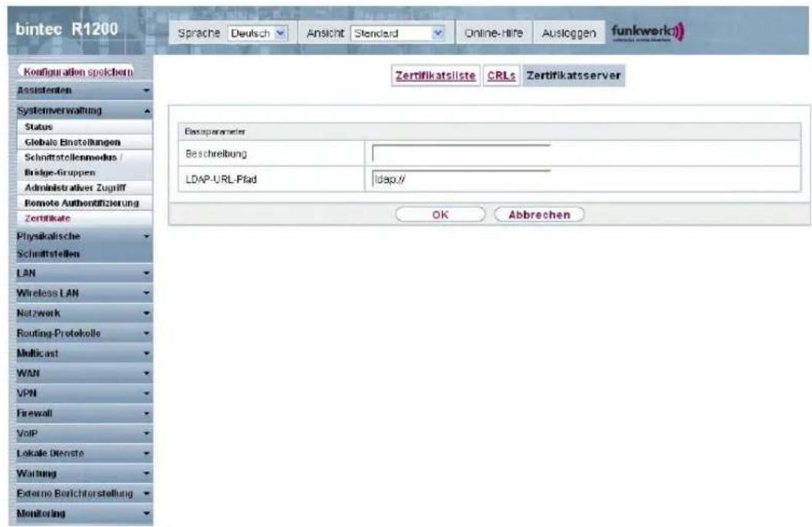Expand the Netzwerk menu

click(x=84, y=313)
